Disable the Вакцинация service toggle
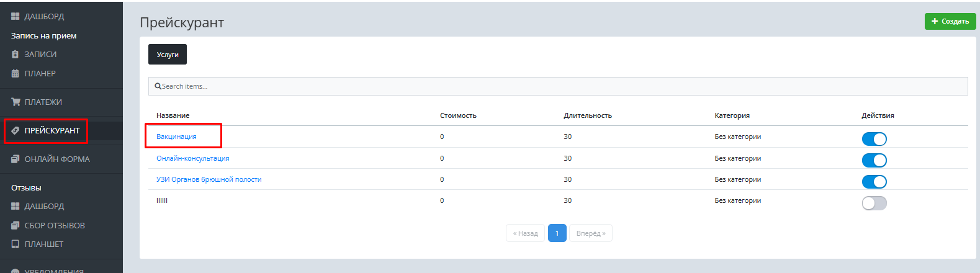Image resolution: width=980 pixels, height=273 pixels. click(x=874, y=139)
